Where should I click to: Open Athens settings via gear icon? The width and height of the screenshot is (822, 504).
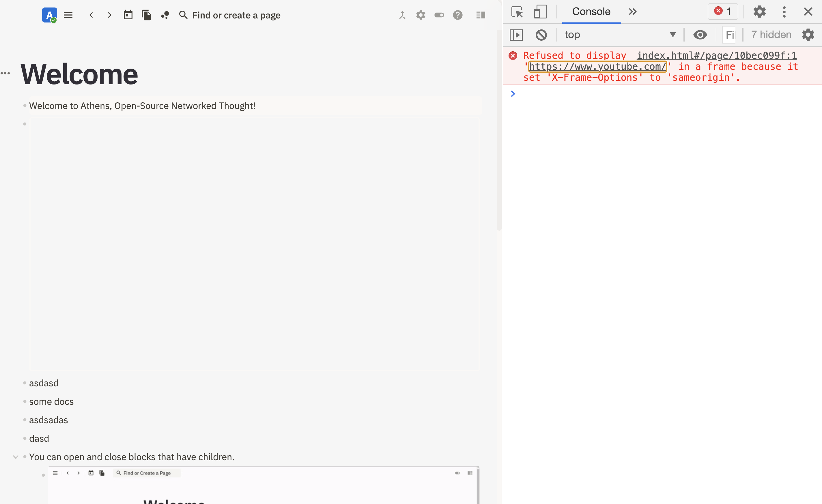[x=421, y=15]
